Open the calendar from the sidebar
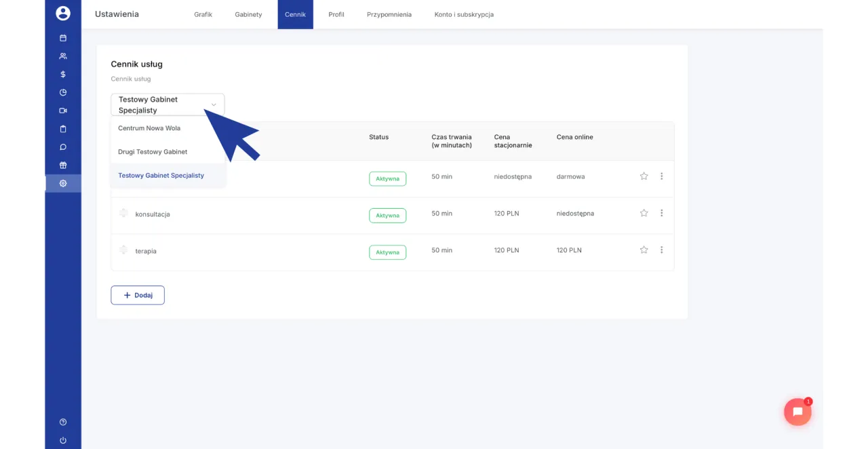868x449 pixels. [x=63, y=38]
